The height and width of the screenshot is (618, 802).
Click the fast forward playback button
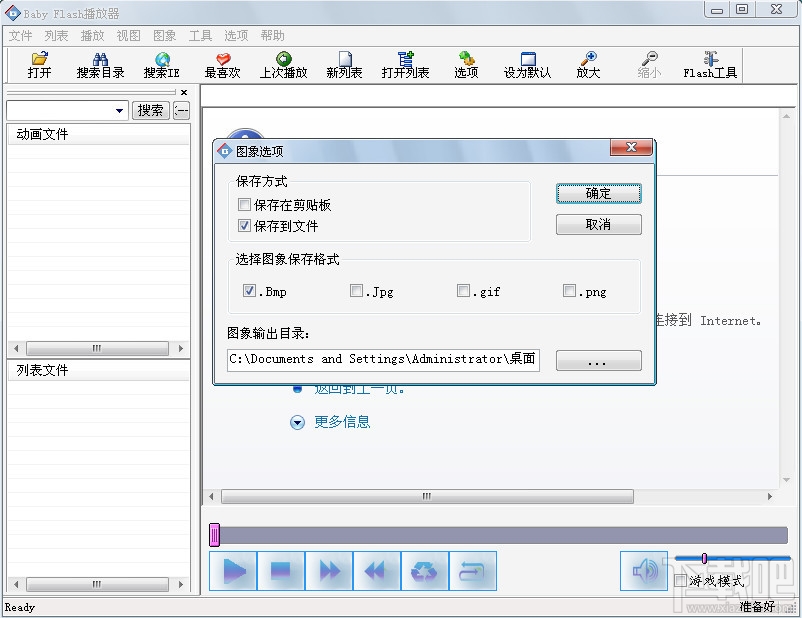329,570
